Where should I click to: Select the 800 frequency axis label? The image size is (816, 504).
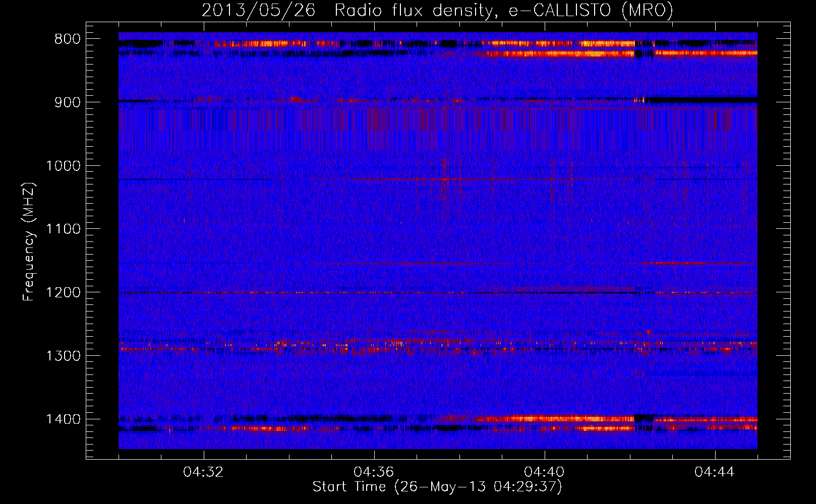(68, 39)
